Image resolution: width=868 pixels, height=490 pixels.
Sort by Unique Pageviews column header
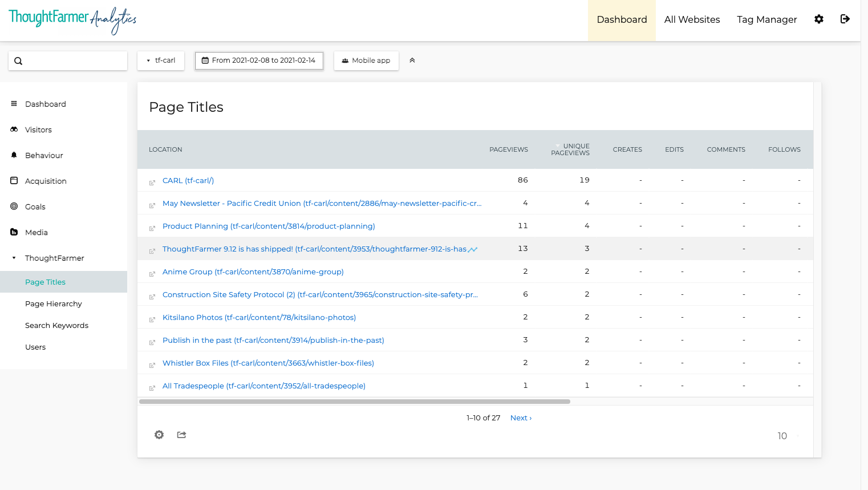click(570, 149)
